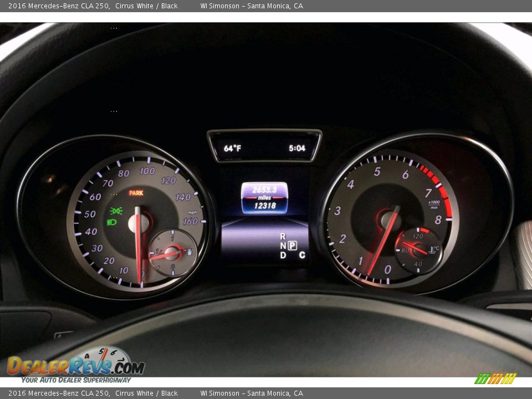
Task: Click the orange PARK warning indicator
Action: 136,193
